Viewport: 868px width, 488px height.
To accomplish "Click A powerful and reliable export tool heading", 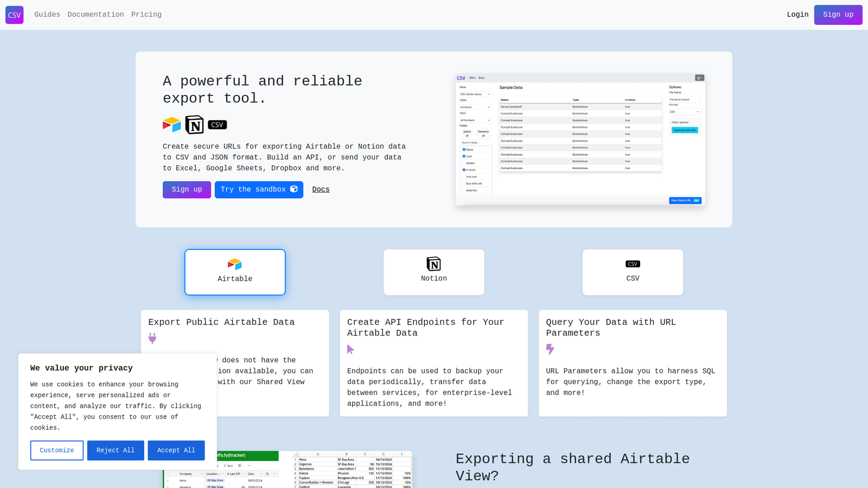I will tap(263, 89).
